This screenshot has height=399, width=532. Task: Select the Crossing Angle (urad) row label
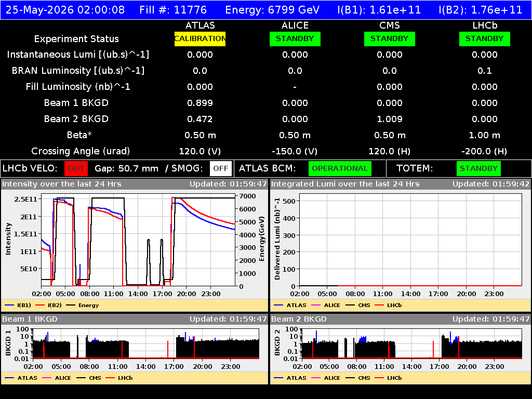click(x=81, y=151)
